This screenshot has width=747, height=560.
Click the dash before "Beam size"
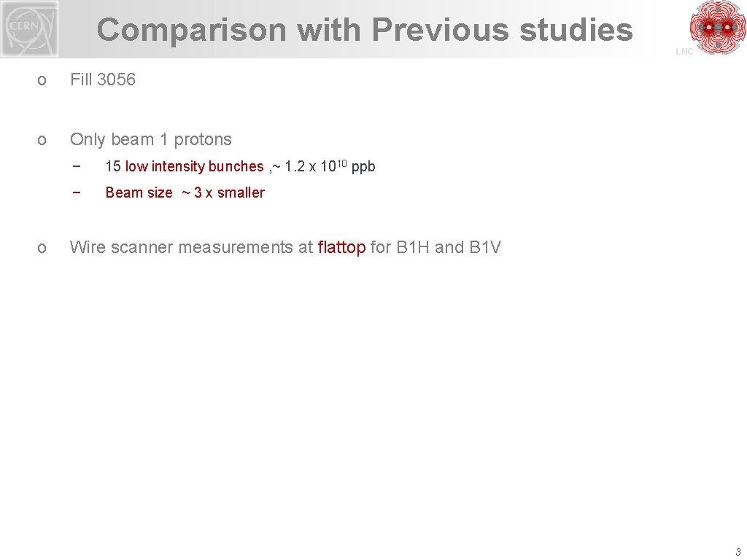[76, 192]
